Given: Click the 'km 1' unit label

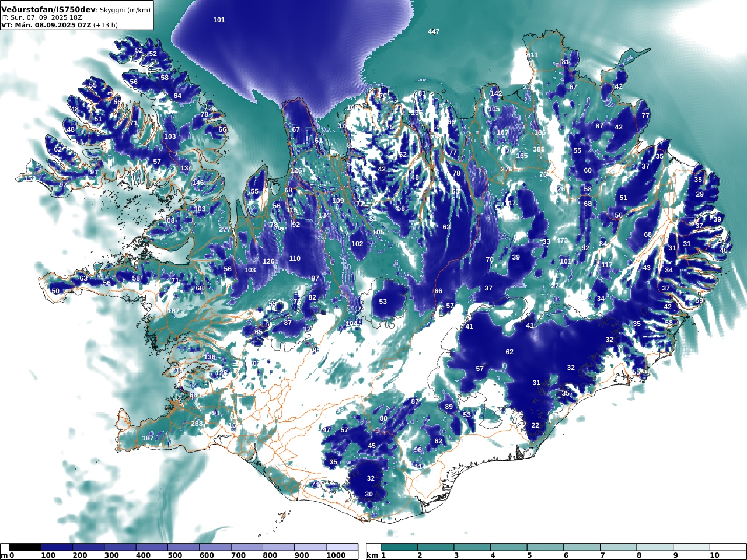Looking at the screenshot, I should (376, 556).
